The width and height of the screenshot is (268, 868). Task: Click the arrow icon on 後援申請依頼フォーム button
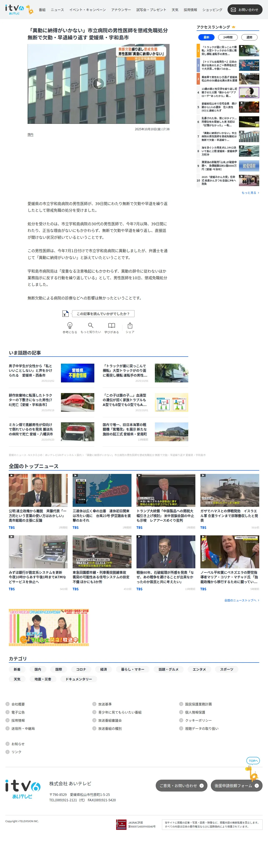(x=257, y=785)
